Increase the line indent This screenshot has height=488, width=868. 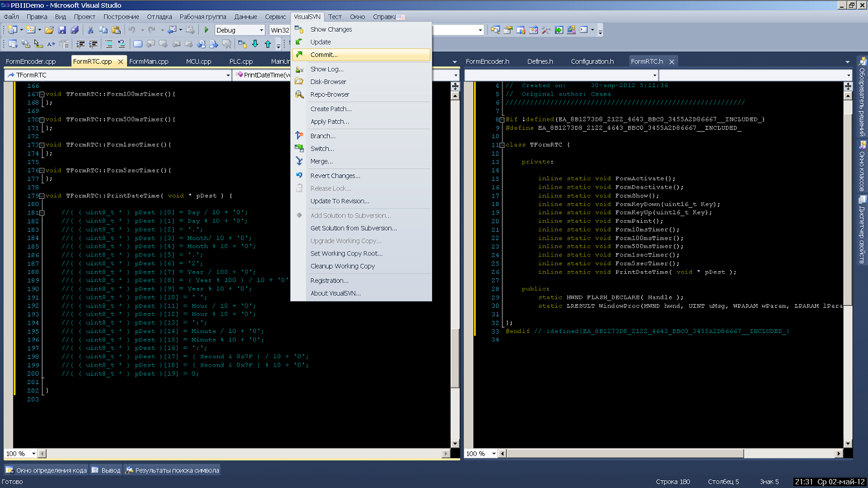tap(93, 45)
